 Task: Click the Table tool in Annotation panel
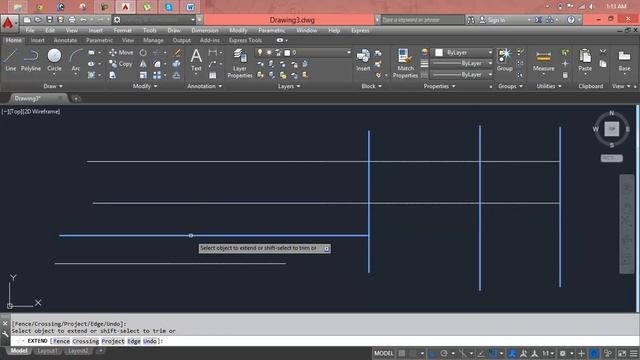tap(213, 76)
